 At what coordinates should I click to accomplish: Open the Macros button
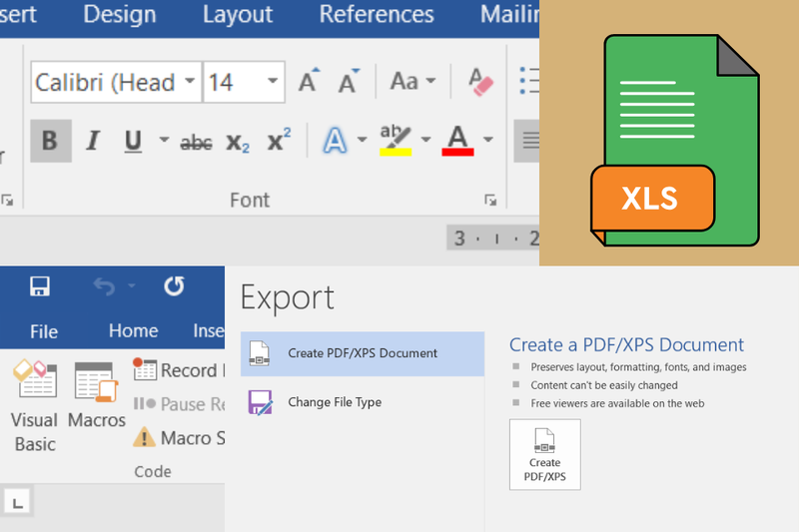[96, 395]
